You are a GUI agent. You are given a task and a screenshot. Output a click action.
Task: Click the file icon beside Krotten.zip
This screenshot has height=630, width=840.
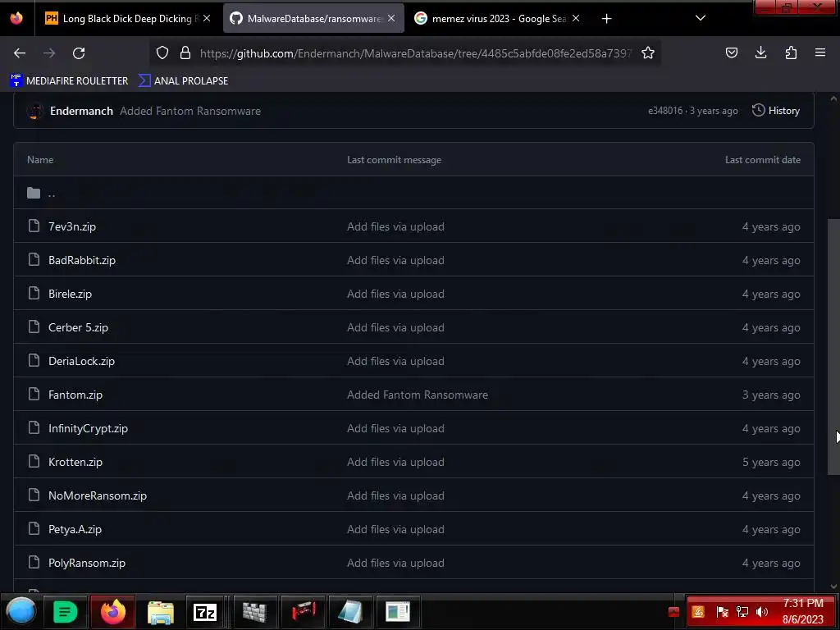click(x=34, y=461)
